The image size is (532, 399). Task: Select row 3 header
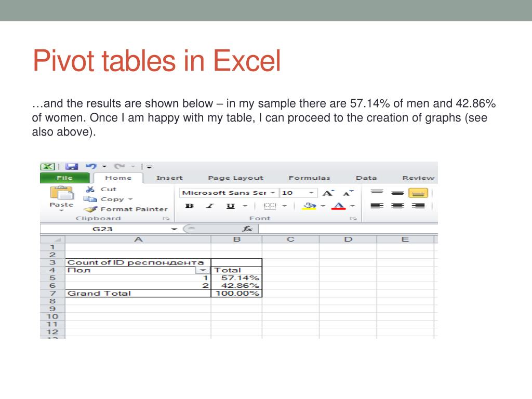pos(52,262)
